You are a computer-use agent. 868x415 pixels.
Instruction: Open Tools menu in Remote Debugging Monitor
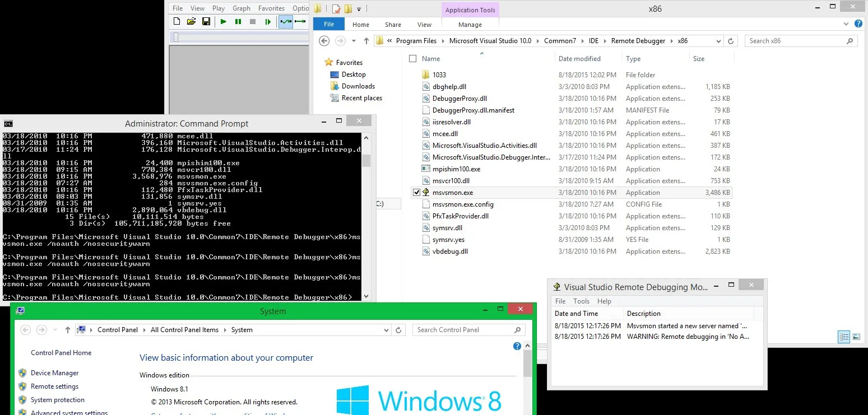581,301
